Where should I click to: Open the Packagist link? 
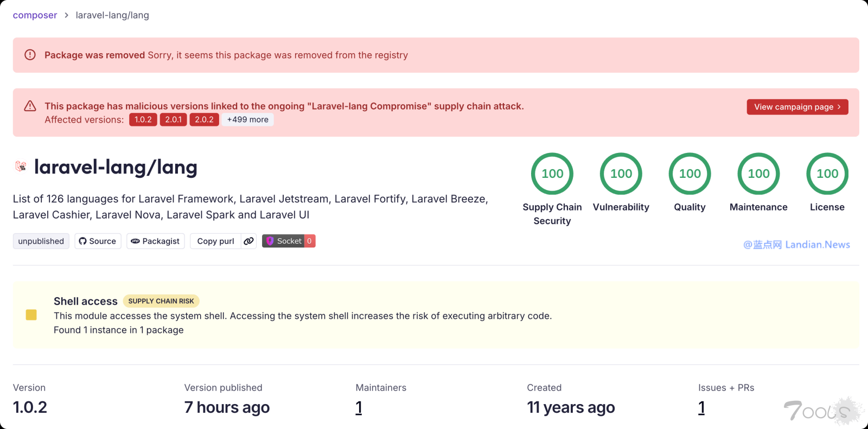156,241
